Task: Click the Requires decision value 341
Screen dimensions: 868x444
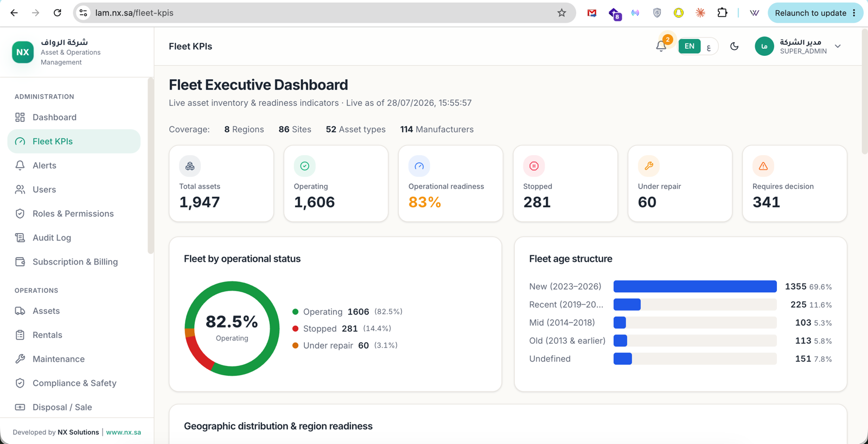Action: [x=767, y=202]
